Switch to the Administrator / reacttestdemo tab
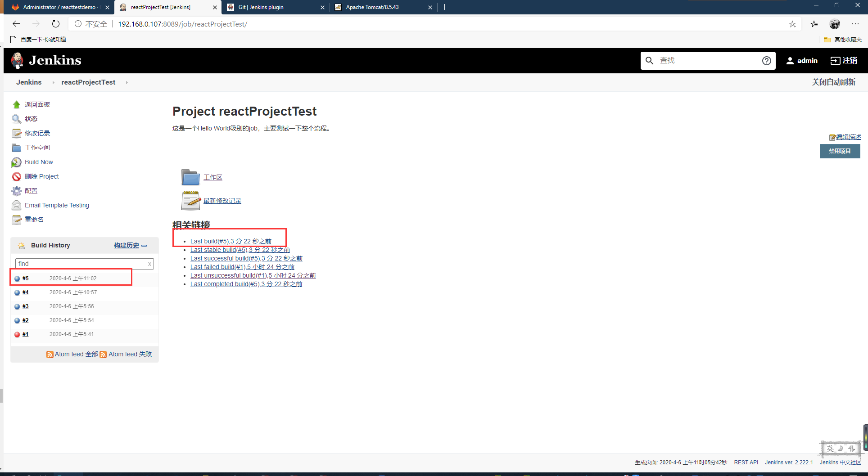Image resolution: width=868 pixels, height=476 pixels. pyautogui.click(x=59, y=7)
